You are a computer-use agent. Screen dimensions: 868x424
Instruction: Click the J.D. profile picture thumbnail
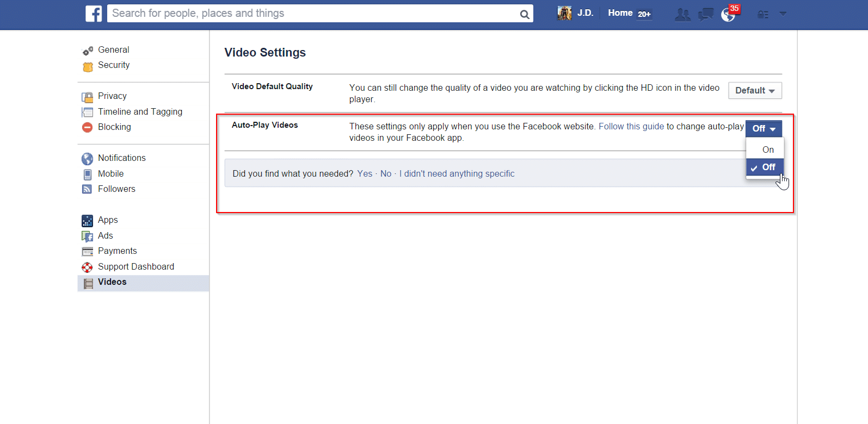pyautogui.click(x=564, y=14)
